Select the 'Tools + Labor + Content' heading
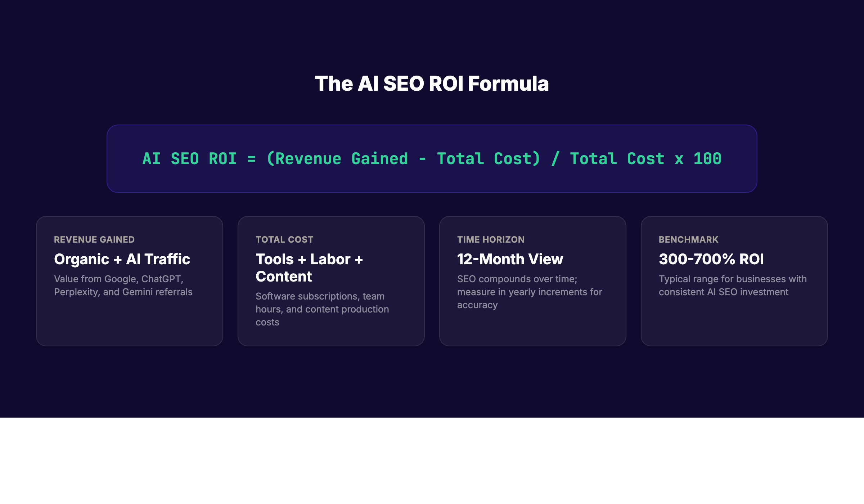Screen dimensions: 864x504 point(309,268)
